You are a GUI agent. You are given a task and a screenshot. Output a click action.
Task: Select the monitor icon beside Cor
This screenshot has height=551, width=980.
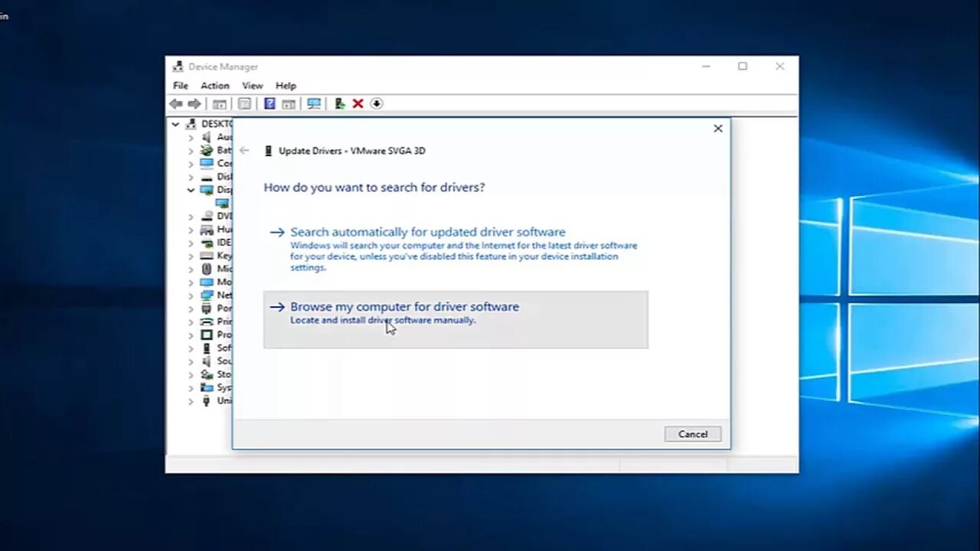(x=207, y=163)
